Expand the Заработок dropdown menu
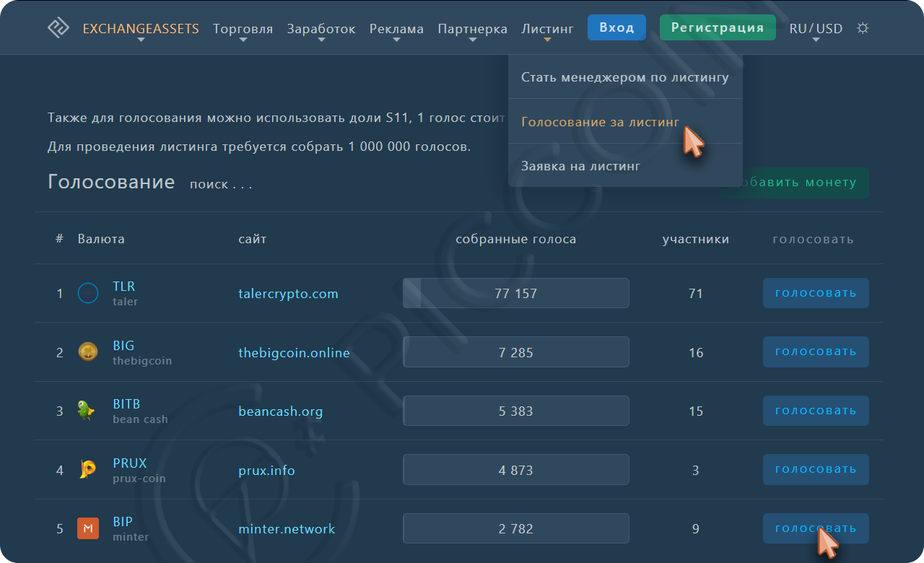This screenshot has height=563, width=924. click(321, 30)
